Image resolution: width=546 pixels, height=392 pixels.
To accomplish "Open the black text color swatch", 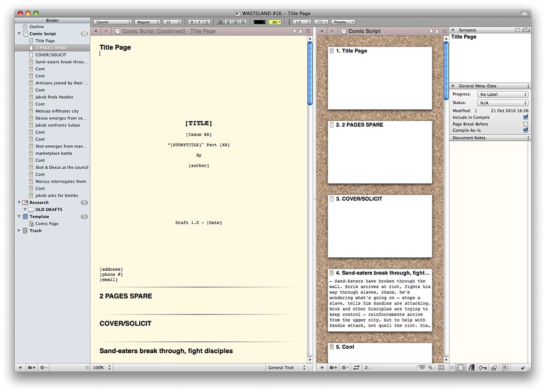I will 259,22.
